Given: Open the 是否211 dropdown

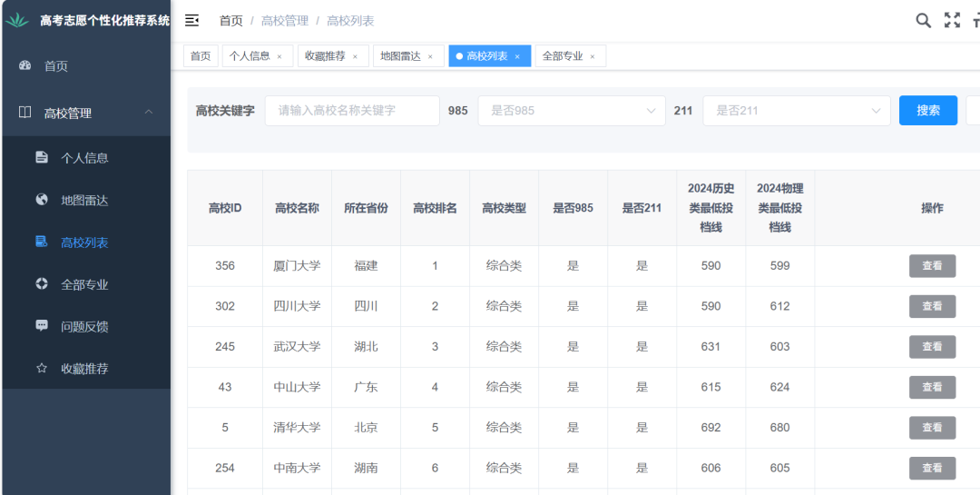Looking at the screenshot, I should 797,111.
